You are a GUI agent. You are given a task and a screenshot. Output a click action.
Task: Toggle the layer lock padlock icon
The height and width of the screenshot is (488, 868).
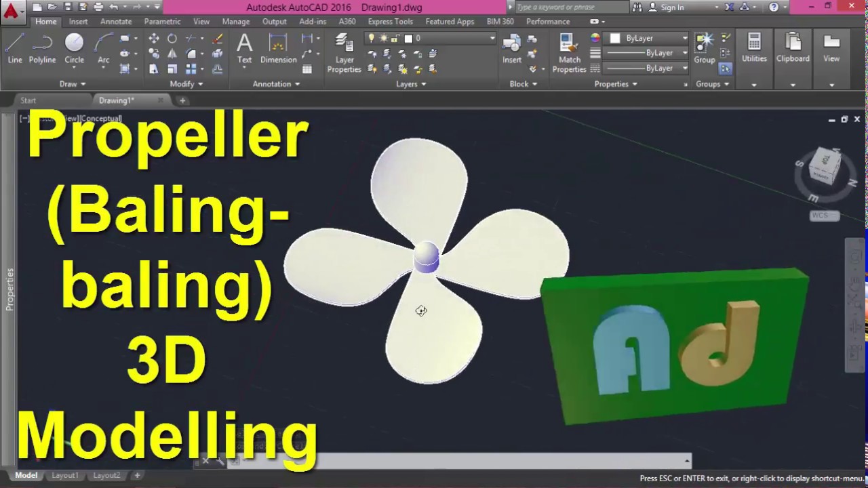[x=395, y=39]
